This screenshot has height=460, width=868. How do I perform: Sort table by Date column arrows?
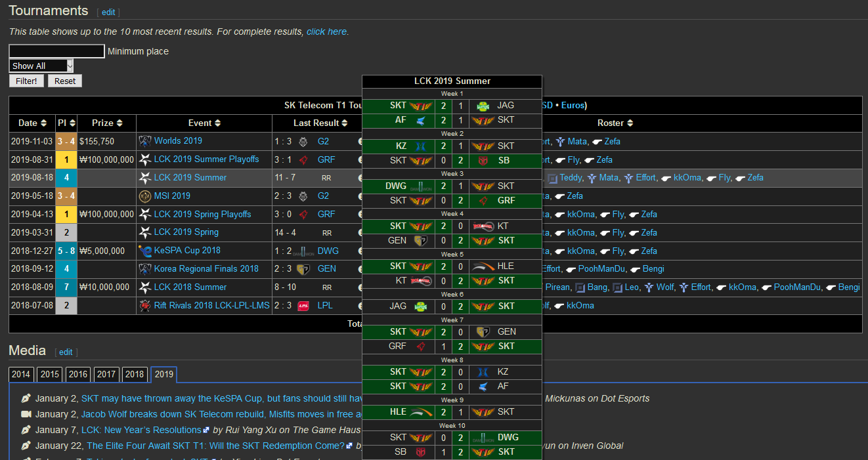(44, 123)
